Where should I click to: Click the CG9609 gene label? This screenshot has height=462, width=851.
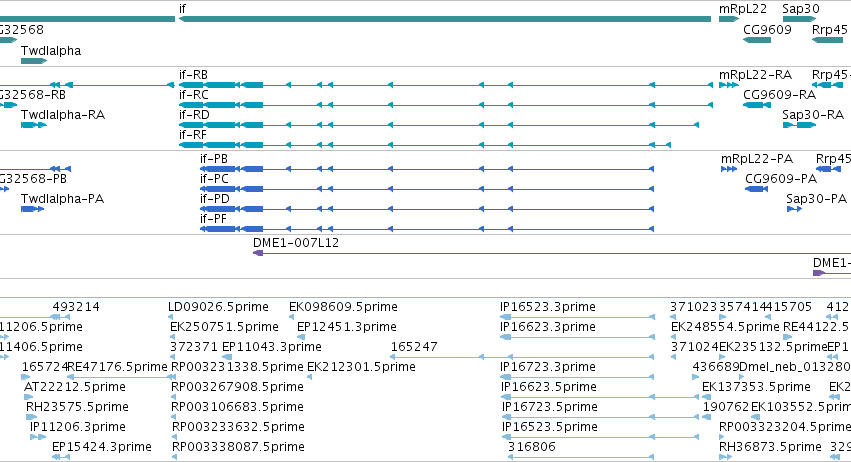[x=767, y=30]
